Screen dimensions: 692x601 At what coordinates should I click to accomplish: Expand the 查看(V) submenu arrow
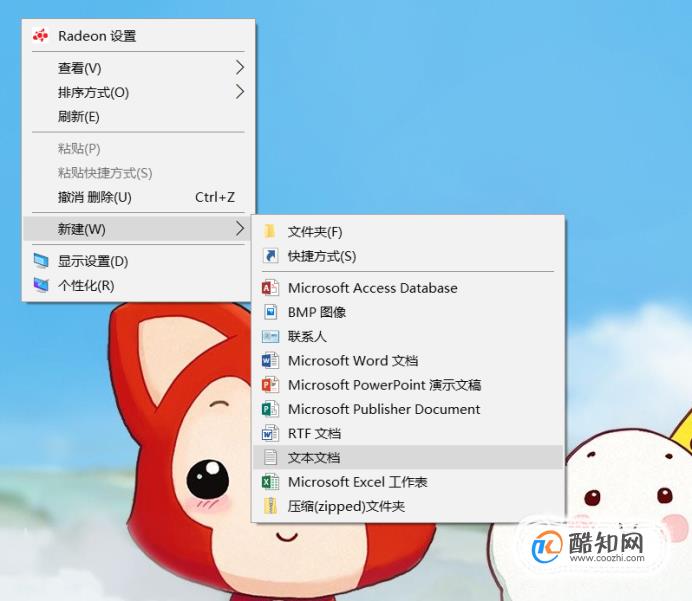(240, 68)
